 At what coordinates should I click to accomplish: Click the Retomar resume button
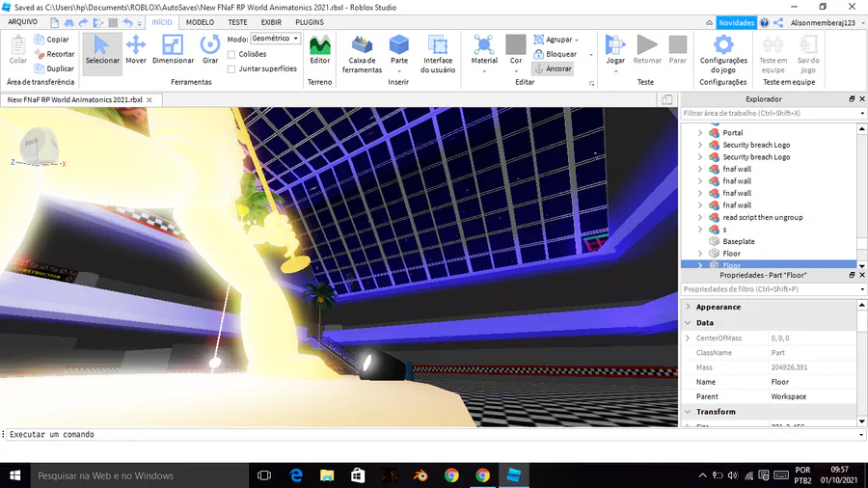click(x=647, y=50)
